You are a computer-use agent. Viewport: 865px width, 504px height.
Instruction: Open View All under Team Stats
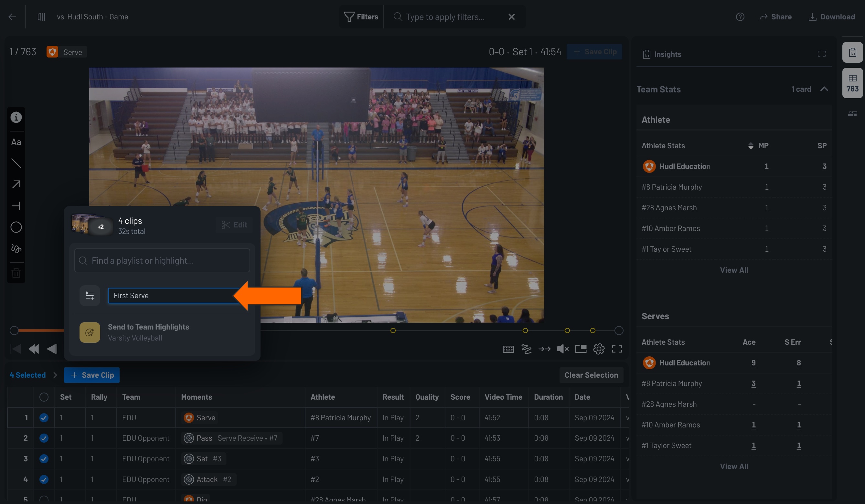click(734, 270)
